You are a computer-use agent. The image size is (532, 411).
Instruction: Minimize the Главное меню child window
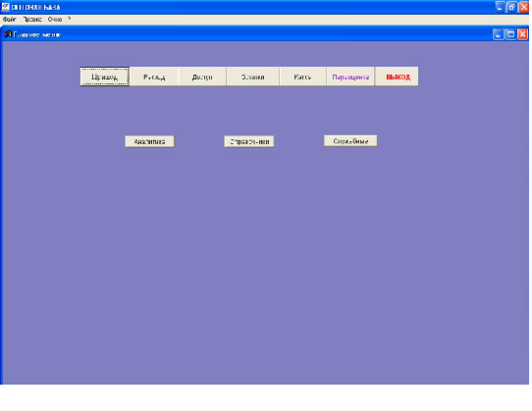pos(499,34)
